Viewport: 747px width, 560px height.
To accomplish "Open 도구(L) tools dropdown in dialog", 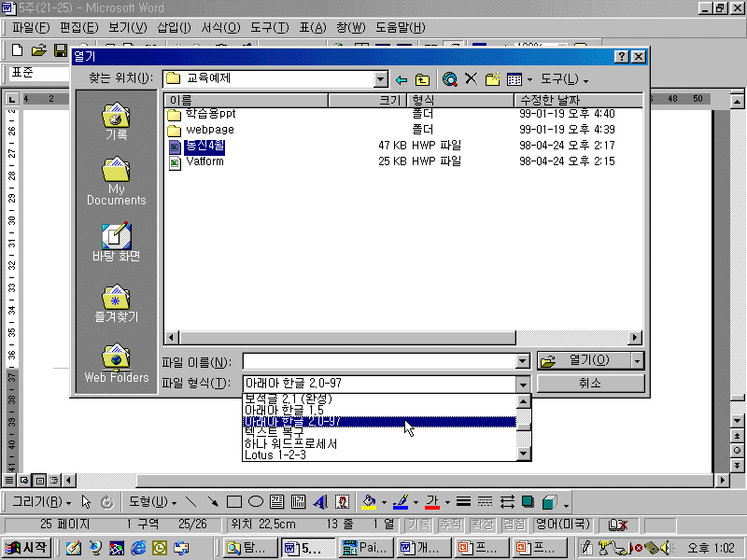I will coord(564,79).
